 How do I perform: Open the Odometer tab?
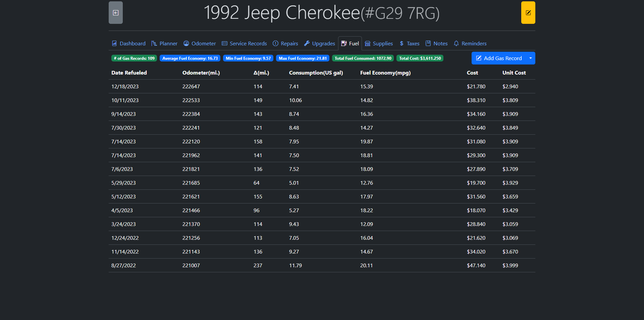click(200, 44)
